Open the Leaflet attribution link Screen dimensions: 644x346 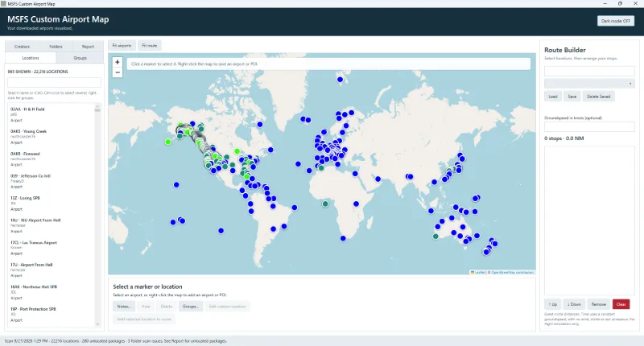(x=478, y=272)
